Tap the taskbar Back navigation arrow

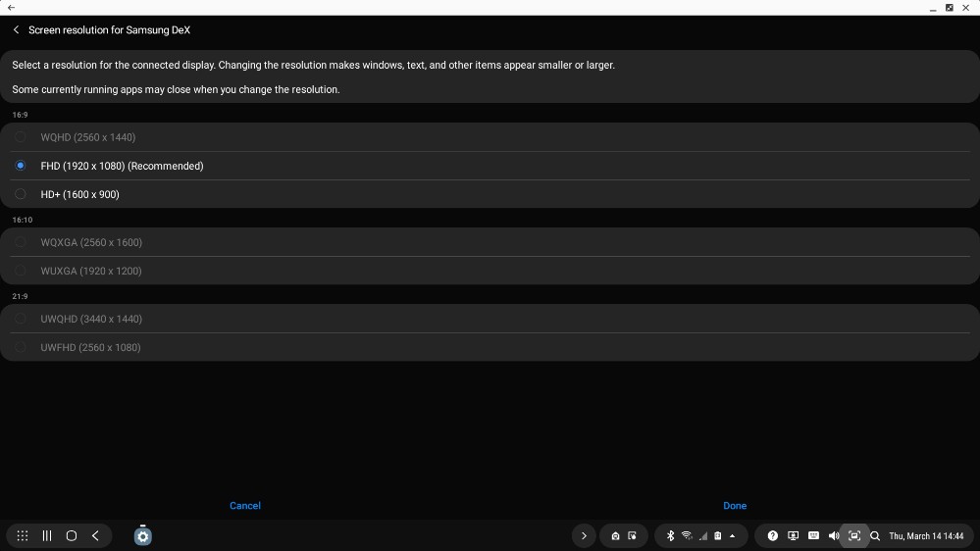(95, 536)
